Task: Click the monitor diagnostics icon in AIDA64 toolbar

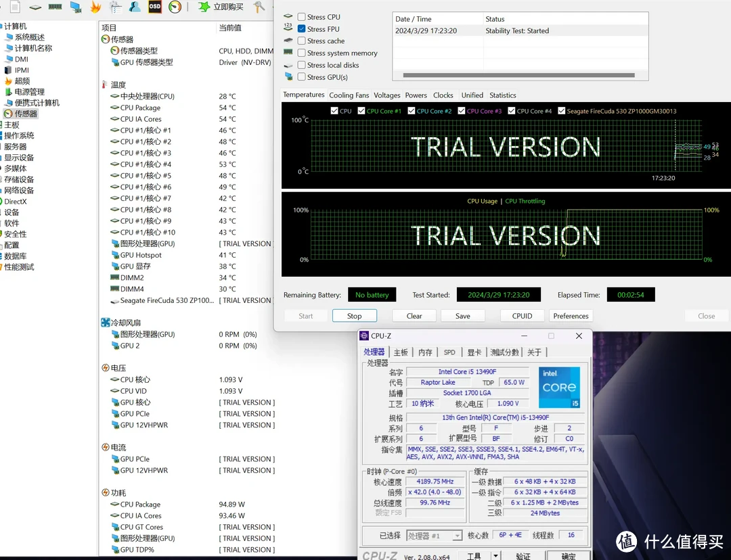Action: (76, 7)
